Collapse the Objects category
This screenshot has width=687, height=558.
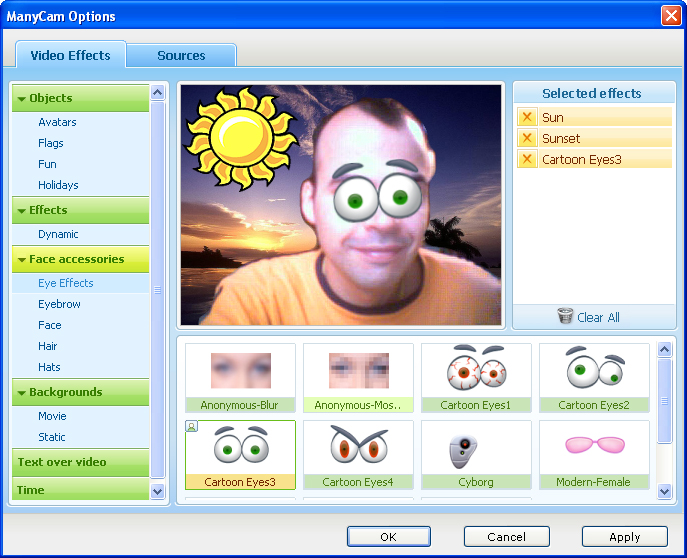point(21,98)
